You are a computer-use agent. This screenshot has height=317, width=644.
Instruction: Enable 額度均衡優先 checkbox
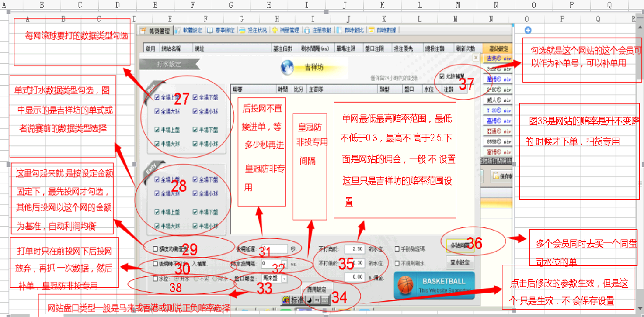pyautogui.click(x=156, y=249)
